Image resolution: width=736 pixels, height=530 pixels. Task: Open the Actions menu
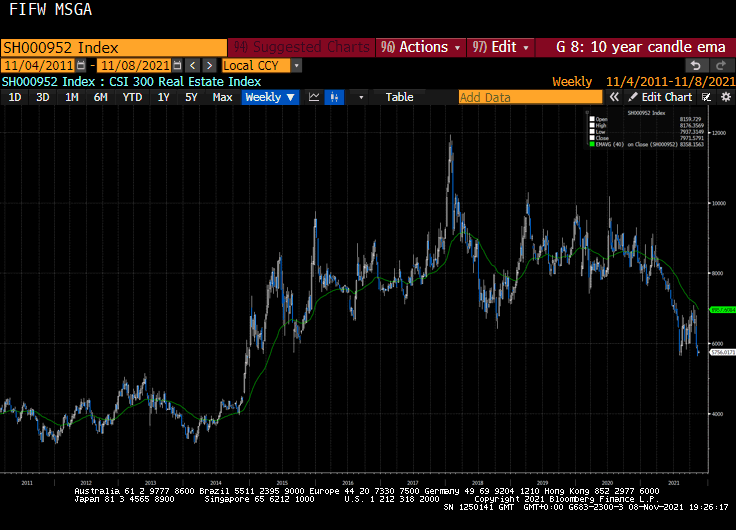click(x=421, y=47)
